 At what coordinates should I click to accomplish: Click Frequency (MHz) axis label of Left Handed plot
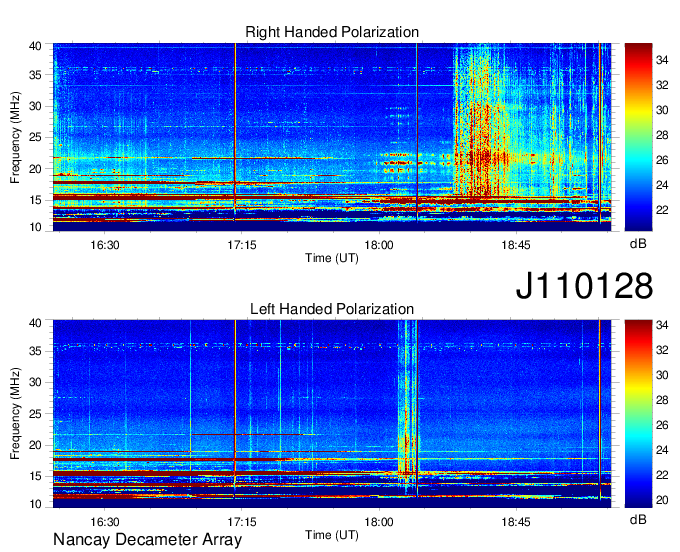click(15, 414)
